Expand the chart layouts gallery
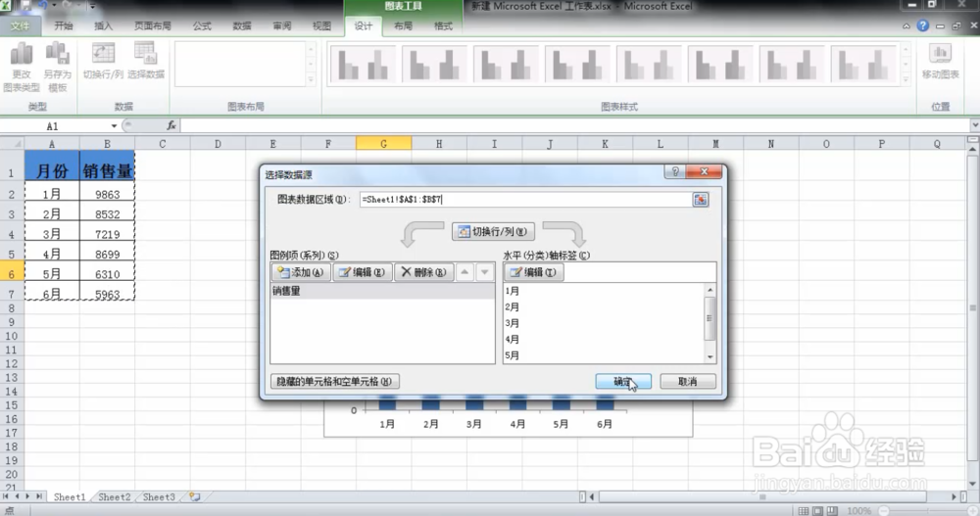 point(311,80)
